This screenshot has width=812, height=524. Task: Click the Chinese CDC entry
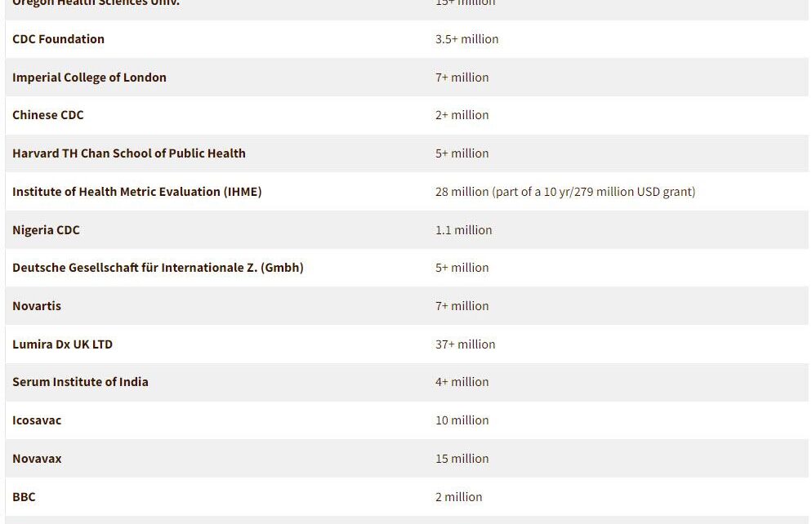[47, 115]
